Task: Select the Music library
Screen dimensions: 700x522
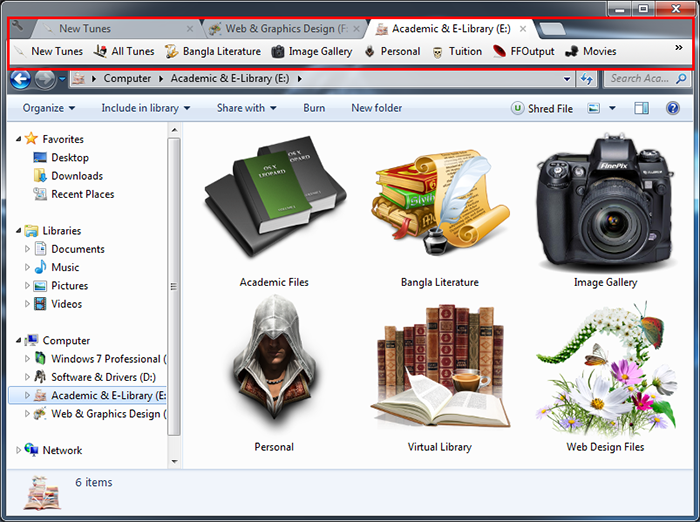Action: tap(57, 267)
